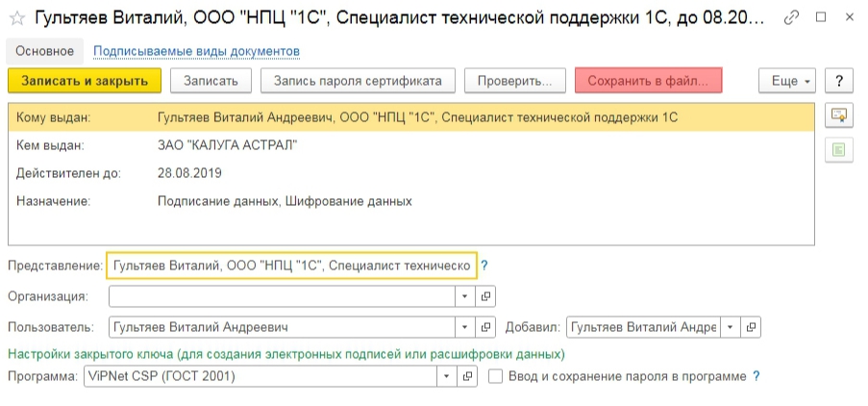Expand the Пользователь dropdown list
The height and width of the screenshot is (406, 868).
click(x=465, y=327)
